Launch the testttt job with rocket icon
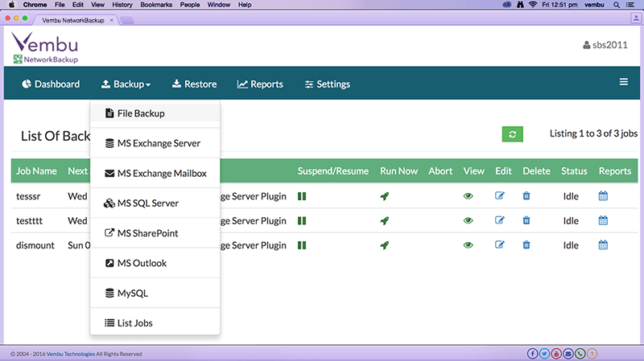 pyautogui.click(x=385, y=221)
